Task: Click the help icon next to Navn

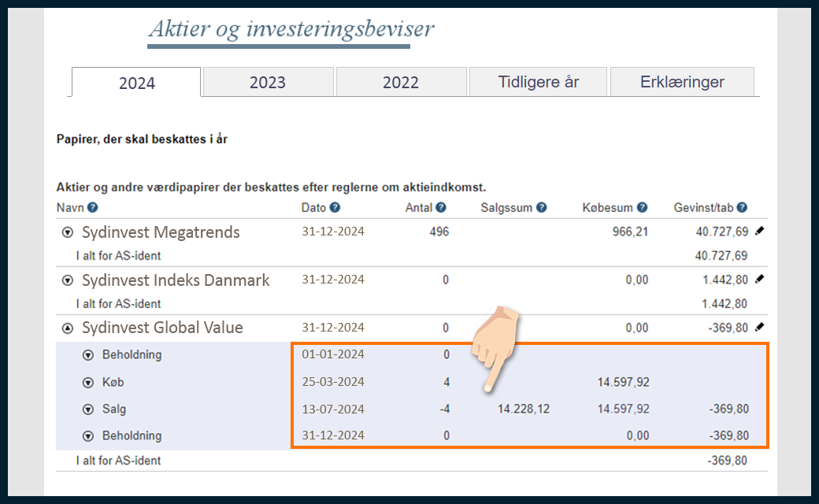Action: coord(93,208)
